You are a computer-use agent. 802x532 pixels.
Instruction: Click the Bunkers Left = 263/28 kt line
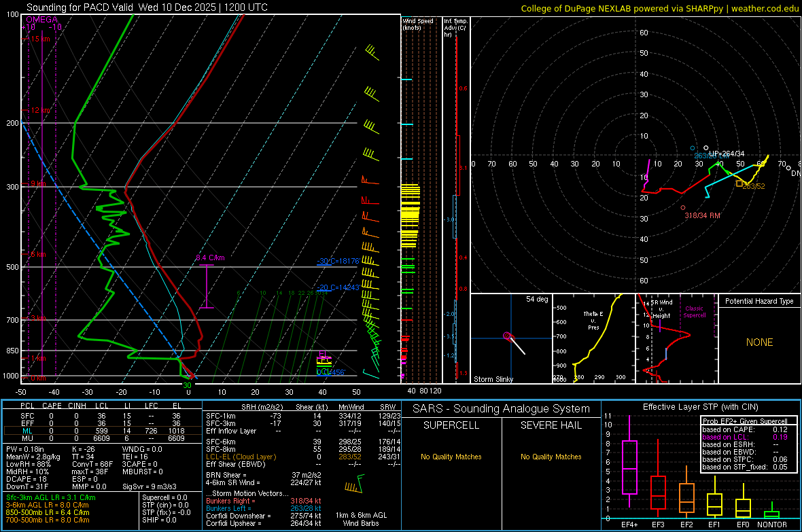264,508
